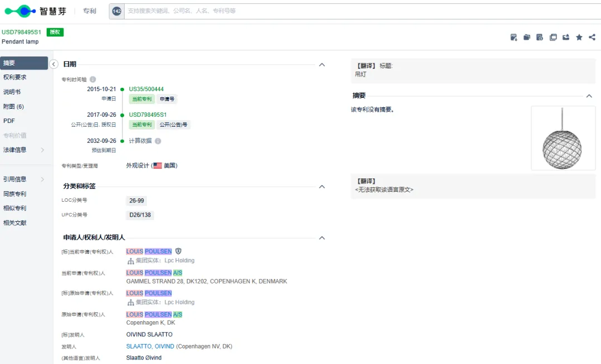The width and height of the screenshot is (601, 364).
Task: Click the other-language inventor name Slaatto Øivind
Action: [x=144, y=358]
